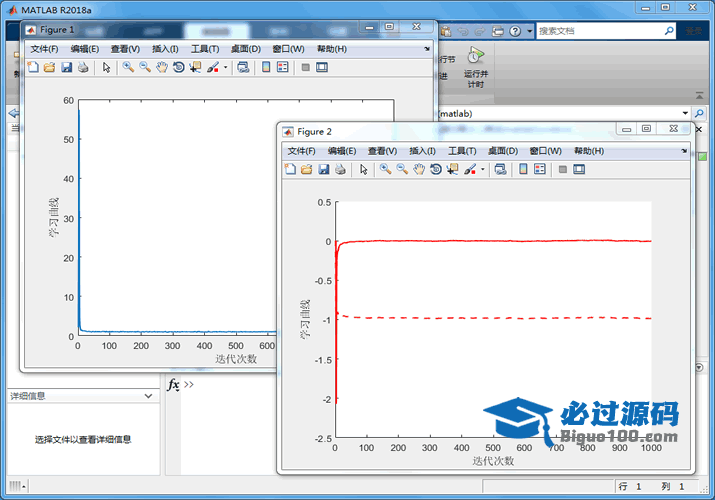The height and width of the screenshot is (500, 715).
Task: Collapse 详细信息 details panel chevron
Action: [x=148, y=396]
